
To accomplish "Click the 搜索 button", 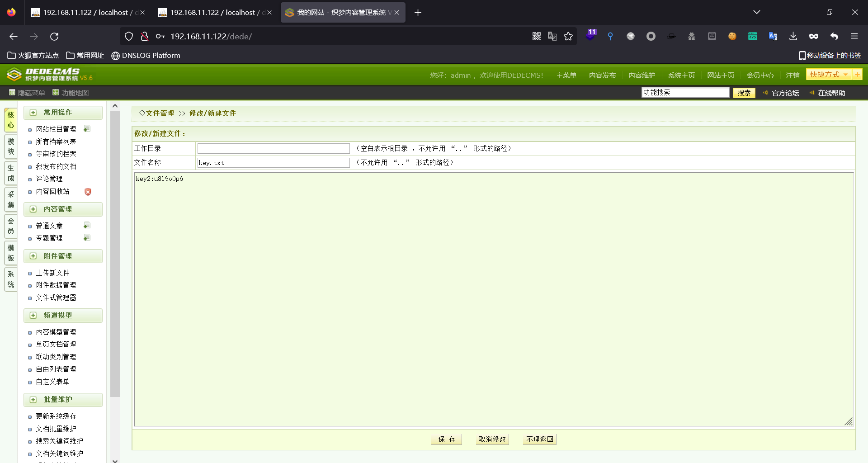I will coord(744,93).
